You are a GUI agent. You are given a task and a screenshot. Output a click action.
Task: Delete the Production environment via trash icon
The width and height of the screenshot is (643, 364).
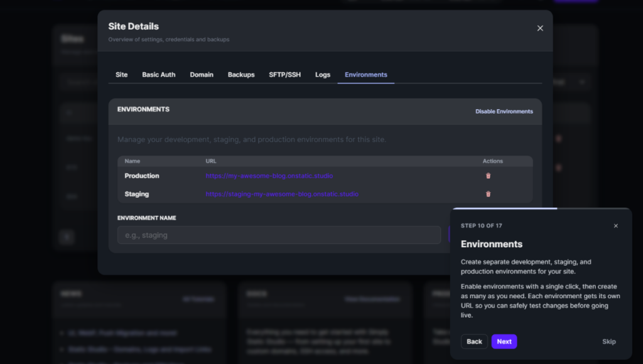tap(488, 176)
